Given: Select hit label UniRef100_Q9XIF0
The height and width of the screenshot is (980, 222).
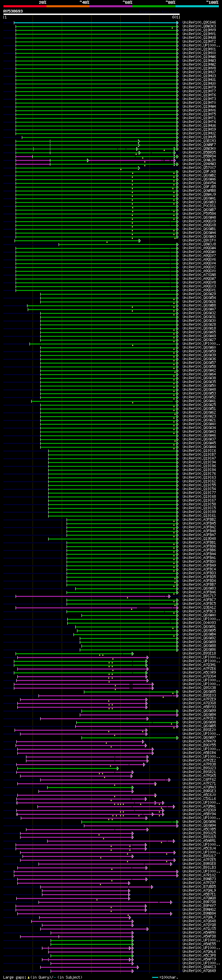Looking at the screenshot, I should [199, 241].
